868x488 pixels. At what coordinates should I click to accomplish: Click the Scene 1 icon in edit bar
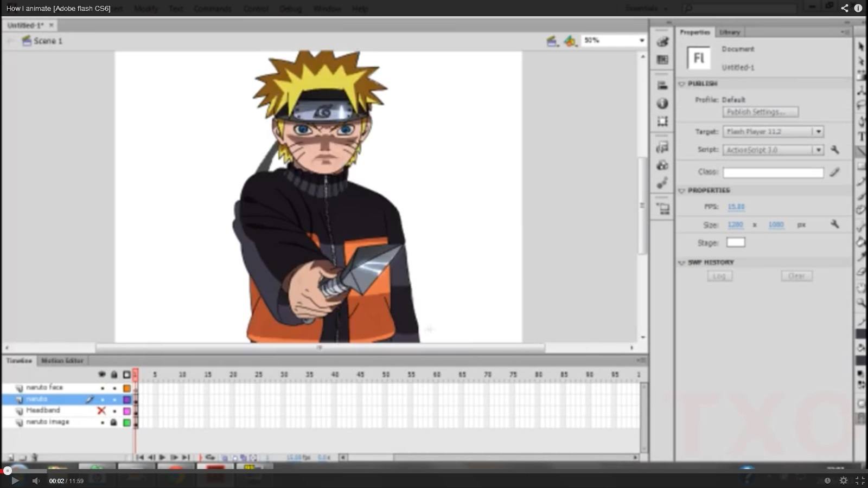pyautogui.click(x=26, y=41)
